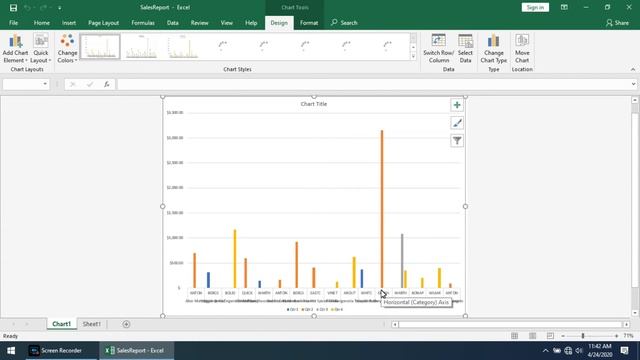This screenshot has height=360, width=640.
Task: Switch to the View tab
Action: pos(227,23)
